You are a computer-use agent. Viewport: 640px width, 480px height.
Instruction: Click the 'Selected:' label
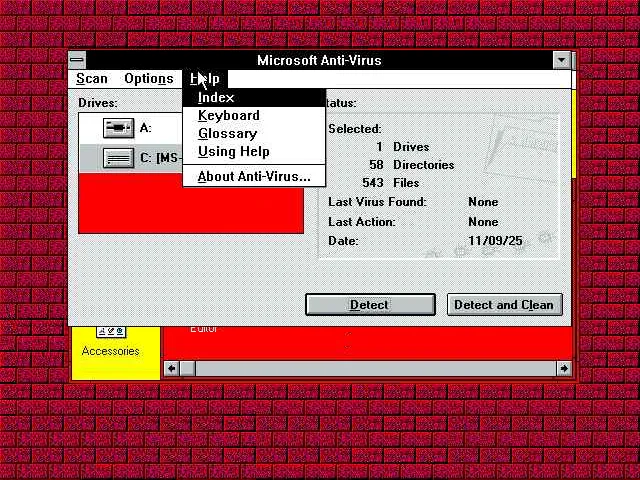click(x=355, y=129)
